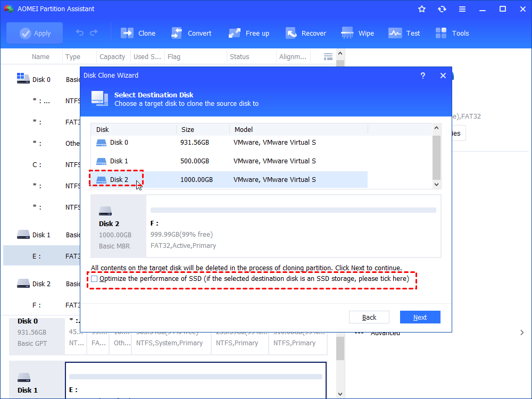532x399 pixels.
Task: Click the Disk 2 icon in main list
Action: 23,284
